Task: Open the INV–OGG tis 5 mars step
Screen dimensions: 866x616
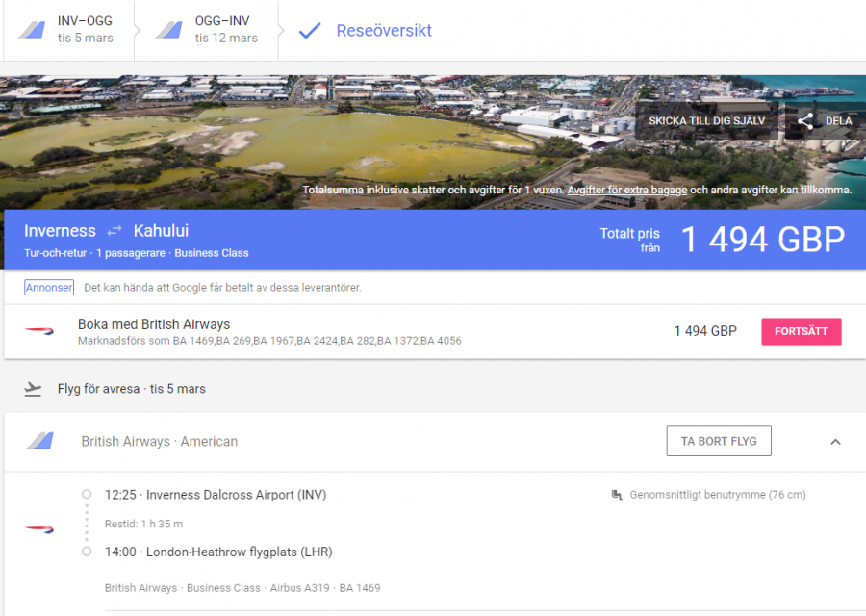Action: click(x=67, y=30)
